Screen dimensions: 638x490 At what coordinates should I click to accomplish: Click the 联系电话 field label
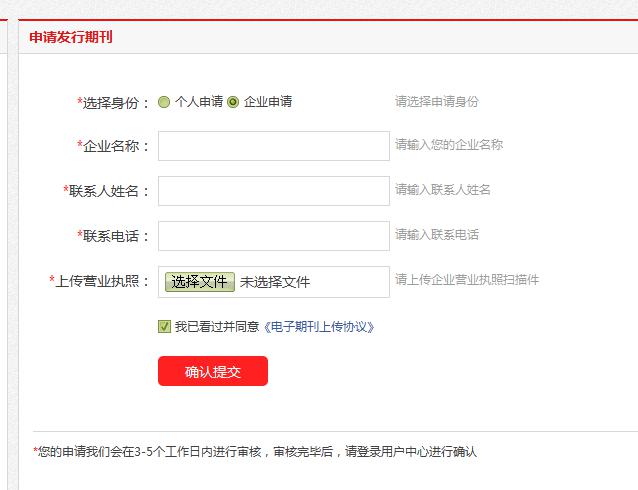click(x=115, y=236)
